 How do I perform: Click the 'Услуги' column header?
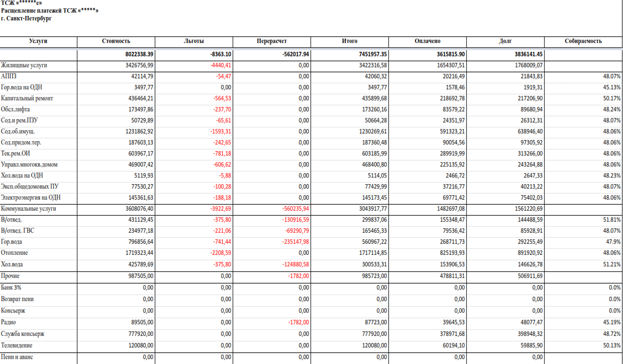pyautogui.click(x=38, y=41)
